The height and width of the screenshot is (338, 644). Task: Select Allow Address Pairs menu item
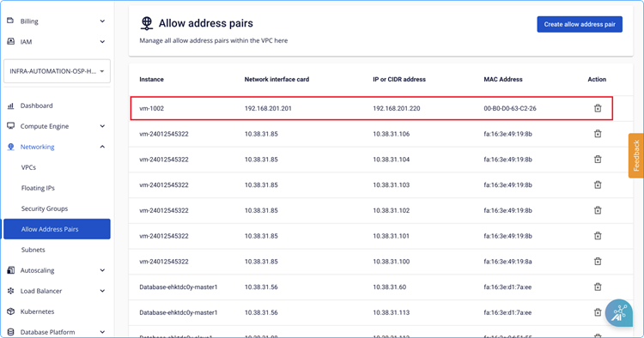click(57, 229)
